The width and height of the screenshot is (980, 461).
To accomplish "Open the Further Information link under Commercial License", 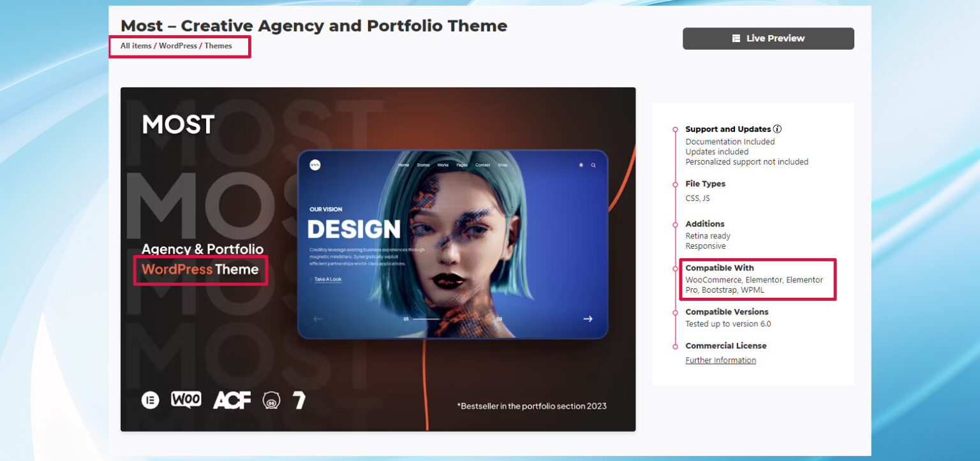I will (x=720, y=360).
